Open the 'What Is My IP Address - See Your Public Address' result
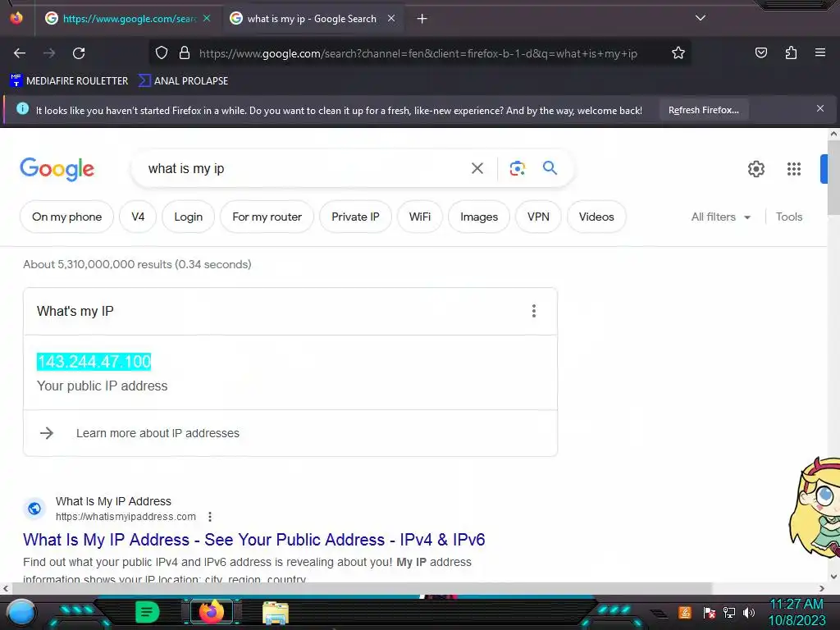This screenshot has width=840, height=630. (x=254, y=540)
